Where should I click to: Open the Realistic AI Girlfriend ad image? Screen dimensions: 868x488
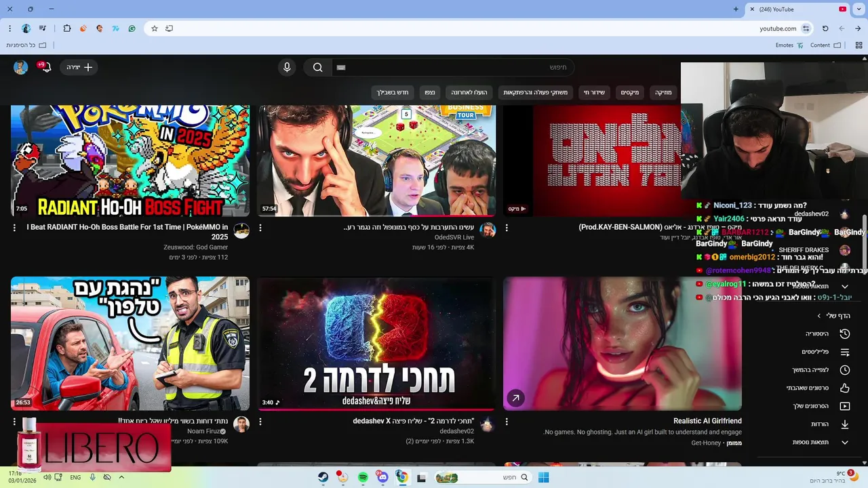tap(623, 344)
